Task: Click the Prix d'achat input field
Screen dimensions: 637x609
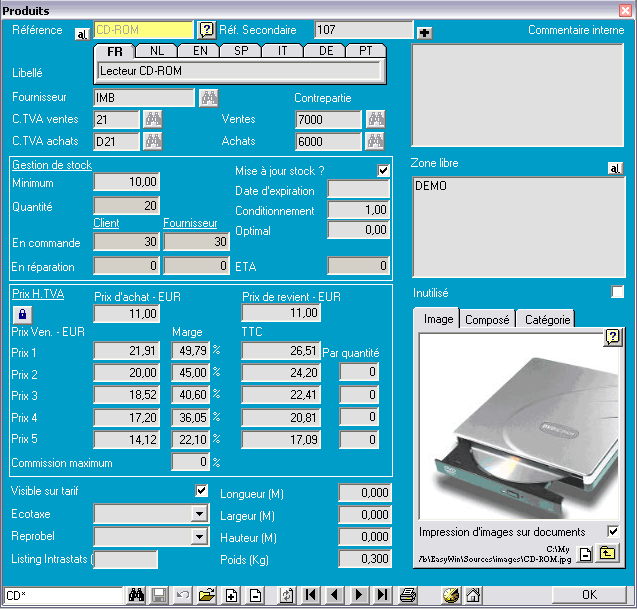Action: (x=126, y=314)
